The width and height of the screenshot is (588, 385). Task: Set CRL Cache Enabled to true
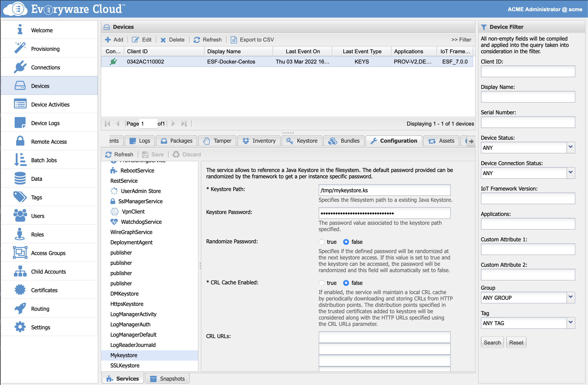tap(321, 283)
